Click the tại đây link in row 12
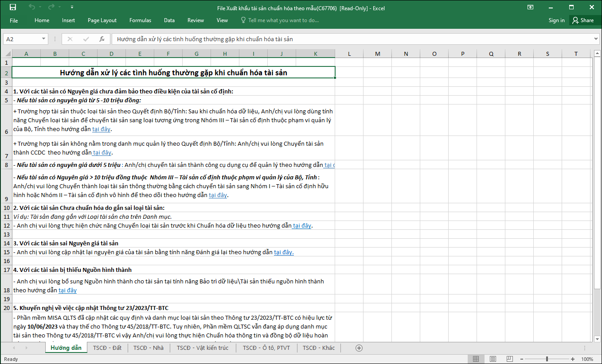This screenshot has width=602, height=364. [302, 226]
